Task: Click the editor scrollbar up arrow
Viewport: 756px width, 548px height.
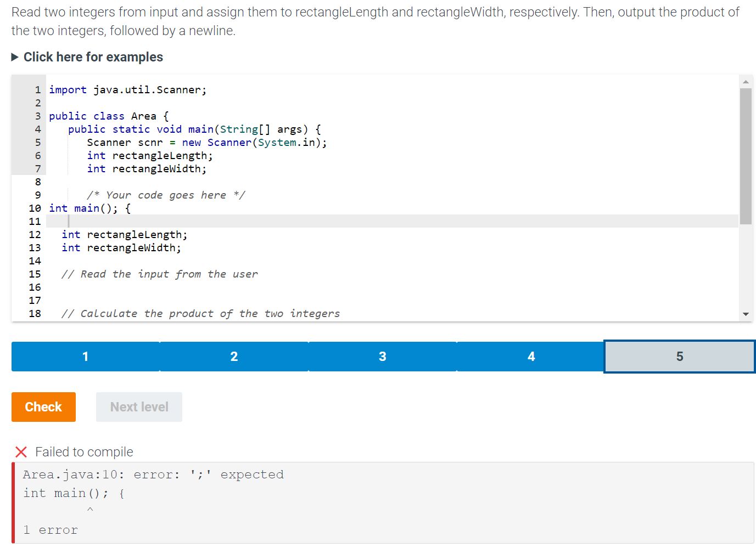Action: (746, 82)
